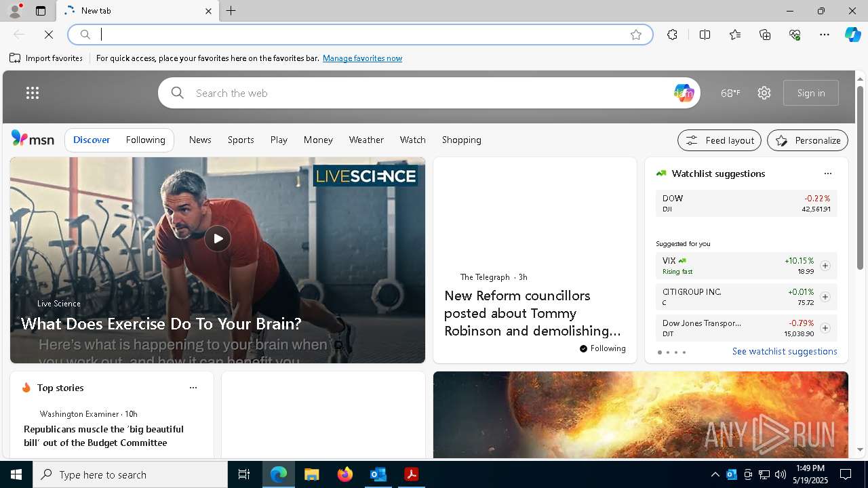Add this page to favorites star
Viewport: 868px width, 488px height.
coord(636,35)
